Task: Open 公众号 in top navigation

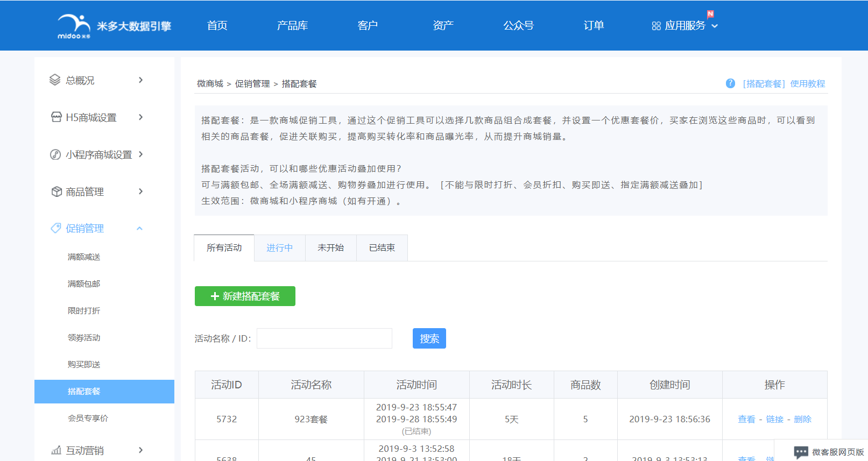Action: point(518,25)
